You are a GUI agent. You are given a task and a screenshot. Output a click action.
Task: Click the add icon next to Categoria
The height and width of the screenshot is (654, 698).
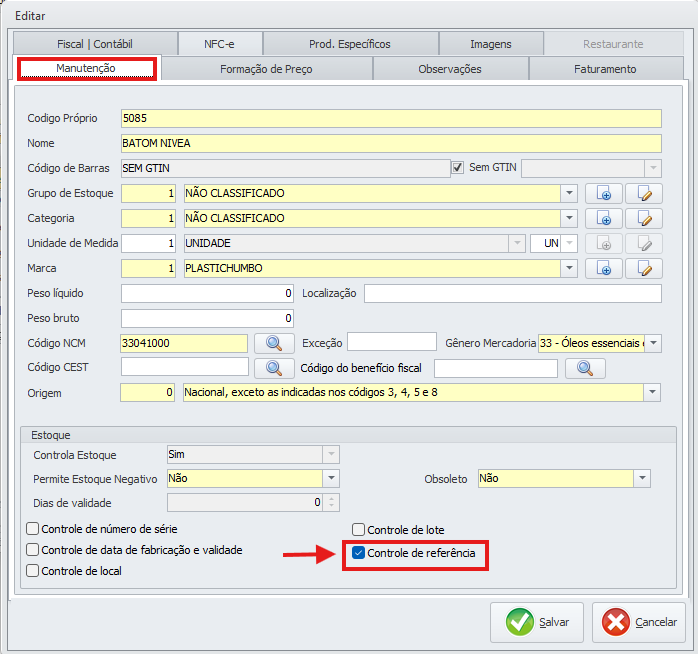(x=604, y=218)
